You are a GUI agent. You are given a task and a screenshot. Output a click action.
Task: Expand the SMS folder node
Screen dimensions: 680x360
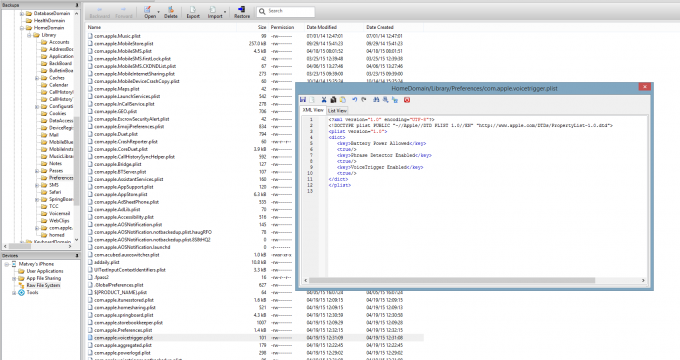pos(37,185)
